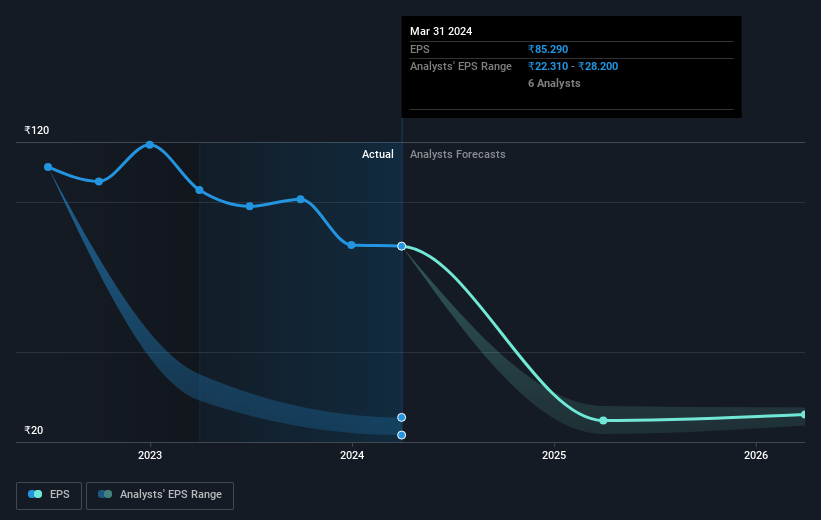Image resolution: width=821 pixels, height=520 pixels.
Task: Click the EPS point right after the 2023 peak
Action: (199, 190)
